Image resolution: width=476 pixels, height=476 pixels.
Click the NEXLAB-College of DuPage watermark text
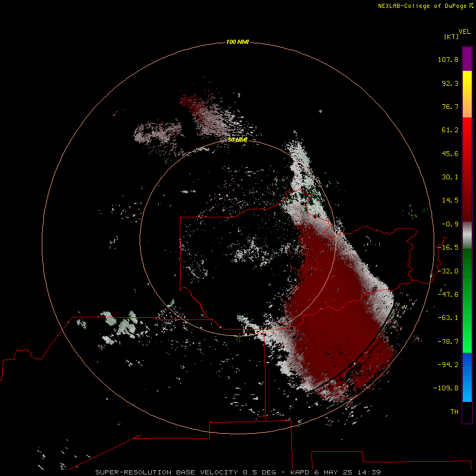click(x=426, y=6)
